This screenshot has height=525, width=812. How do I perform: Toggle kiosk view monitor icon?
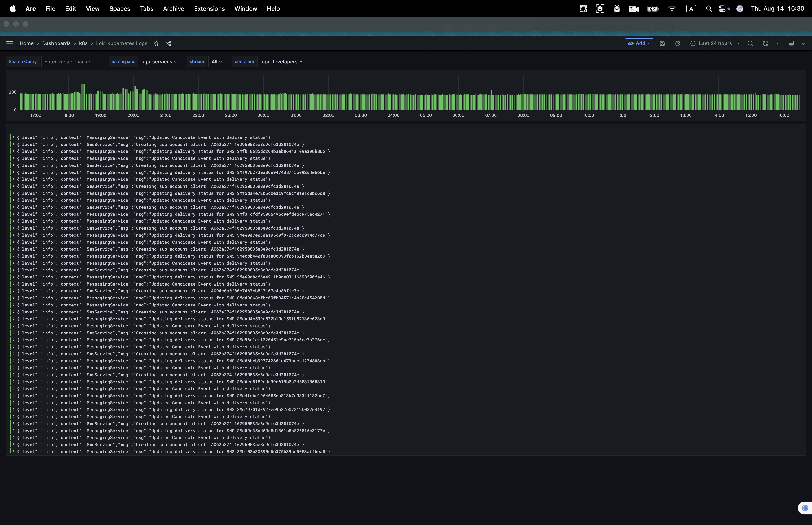(791, 43)
